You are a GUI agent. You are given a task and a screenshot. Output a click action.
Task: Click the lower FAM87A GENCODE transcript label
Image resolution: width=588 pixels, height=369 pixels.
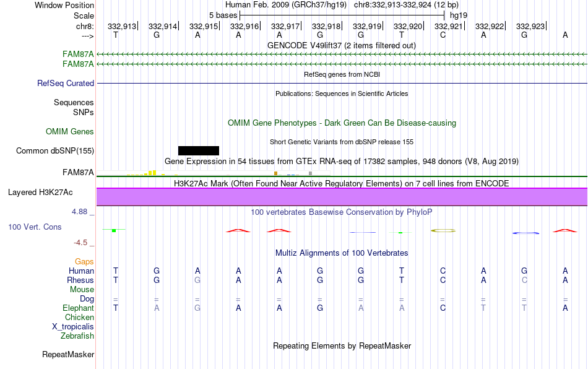coord(78,64)
